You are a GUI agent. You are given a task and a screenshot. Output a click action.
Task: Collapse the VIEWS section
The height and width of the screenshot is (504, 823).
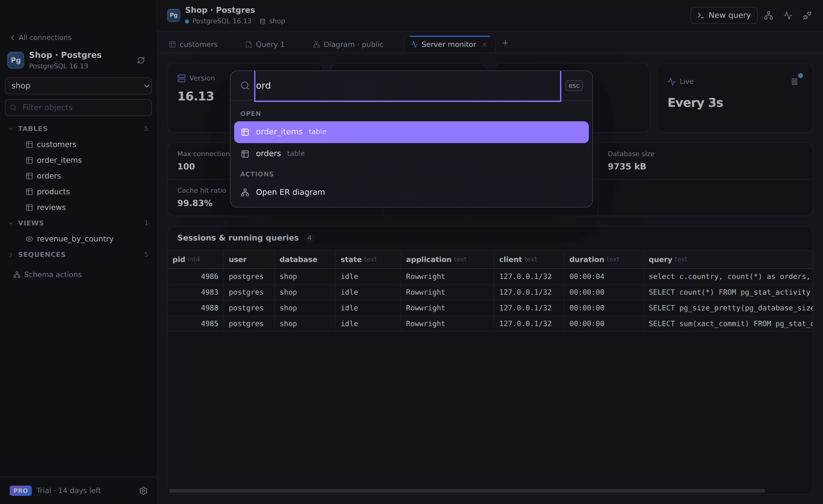pos(11,223)
